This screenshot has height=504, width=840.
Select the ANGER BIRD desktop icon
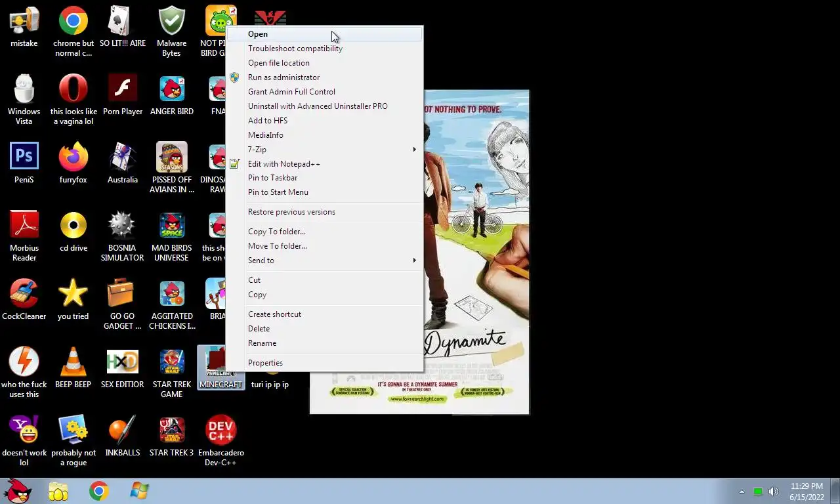[x=172, y=95]
